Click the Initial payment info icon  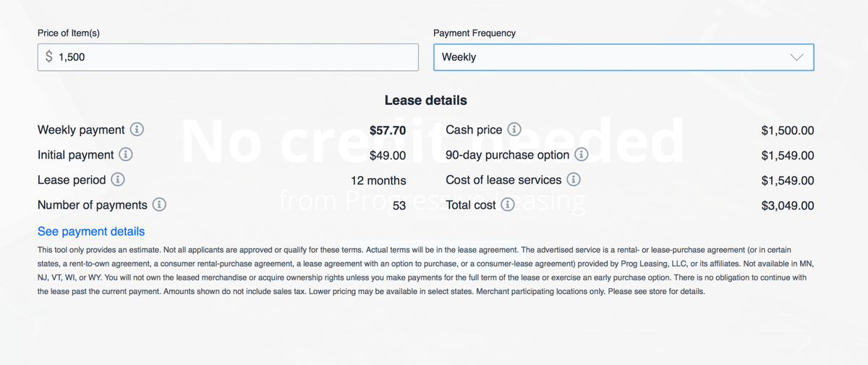(126, 154)
